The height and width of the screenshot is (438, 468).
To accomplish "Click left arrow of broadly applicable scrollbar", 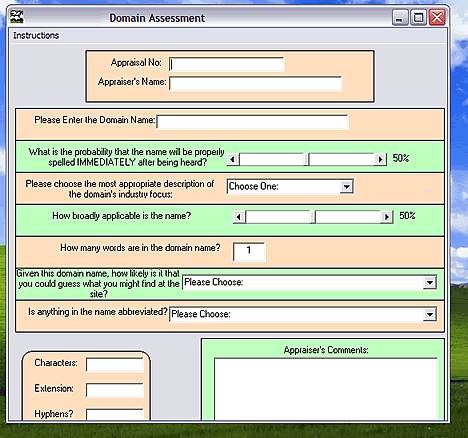I will pos(239,217).
